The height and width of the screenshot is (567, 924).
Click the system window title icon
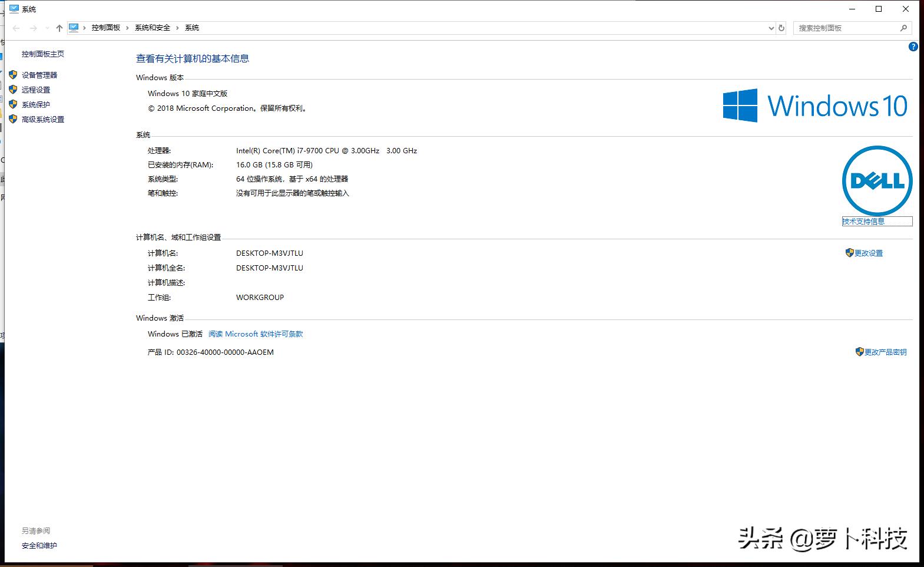point(14,9)
